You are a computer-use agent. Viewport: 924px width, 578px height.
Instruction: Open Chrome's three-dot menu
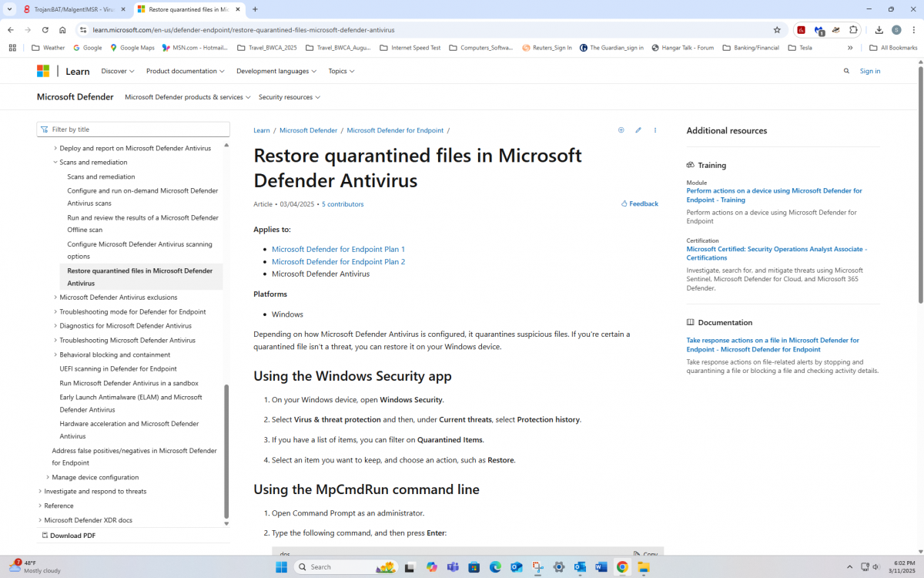(x=913, y=30)
